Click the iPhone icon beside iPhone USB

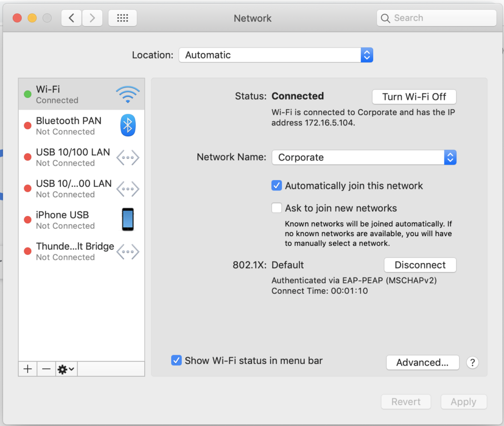(127, 219)
